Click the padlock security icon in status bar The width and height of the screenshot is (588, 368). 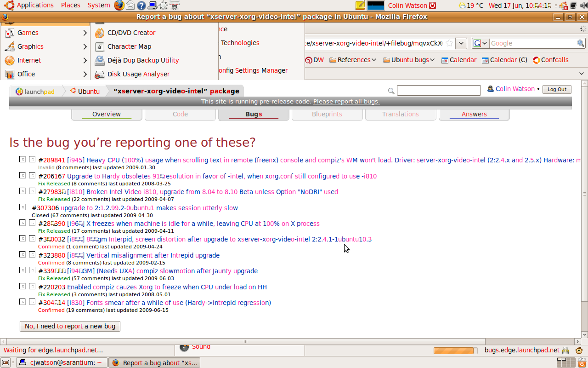coord(565,351)
